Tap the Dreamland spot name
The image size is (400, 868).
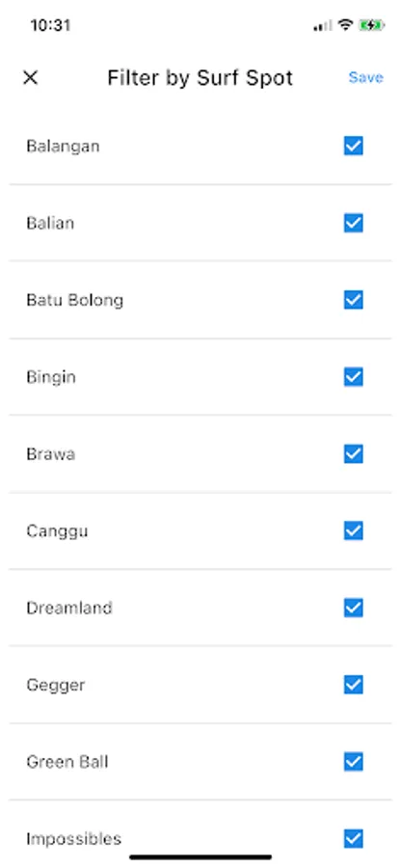coord(69,608)
